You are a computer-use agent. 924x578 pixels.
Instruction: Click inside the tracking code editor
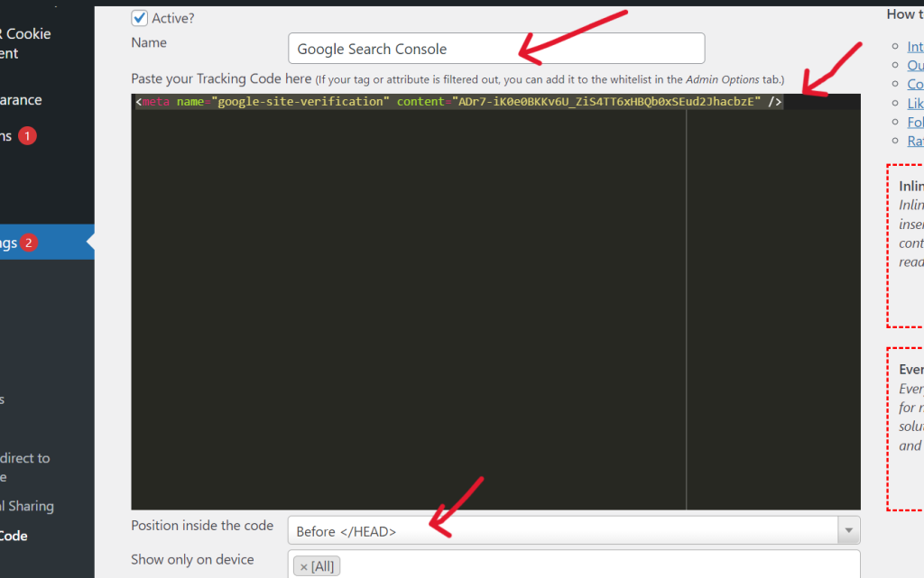pyautogui.click(x=495, y=301)
